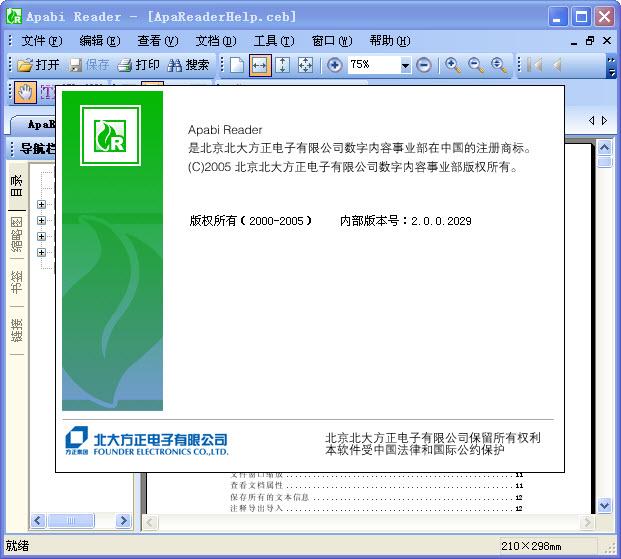Click the round plus zoom-in button

point(334,65)
